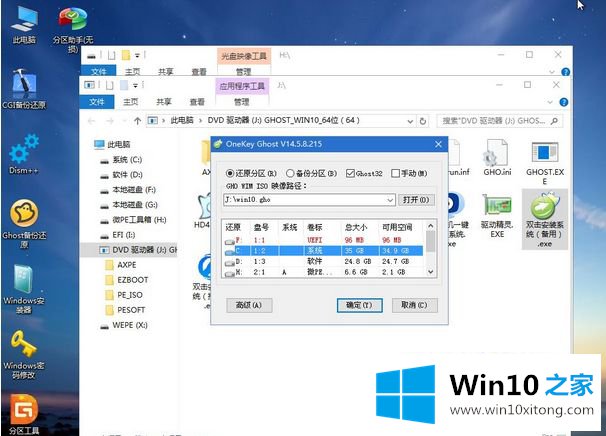Toggle Ghost32 checkbox
Viewport: 606px width, 436px height.
350,173
